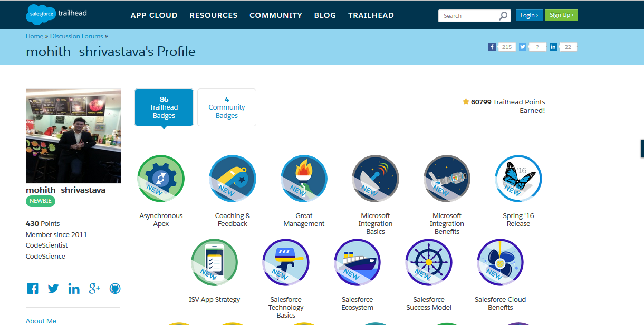644x325 pixels.
Task: Click the Great Management badge title
Action: click(304, 220)
